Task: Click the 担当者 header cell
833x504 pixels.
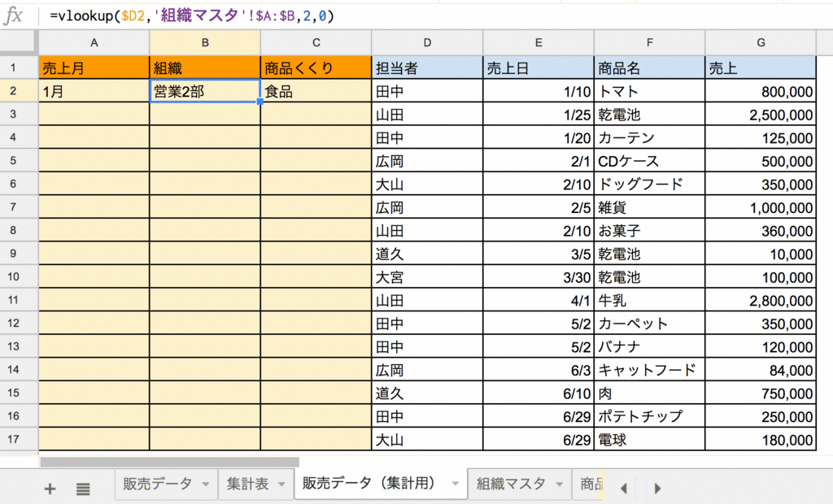Action: tap(427, 67)
